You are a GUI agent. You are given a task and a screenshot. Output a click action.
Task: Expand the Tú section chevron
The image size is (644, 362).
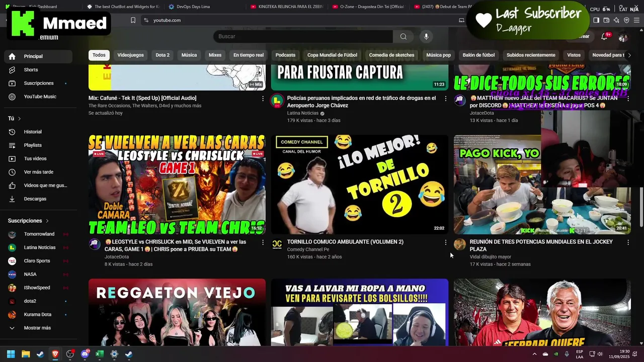click(19, 119)
